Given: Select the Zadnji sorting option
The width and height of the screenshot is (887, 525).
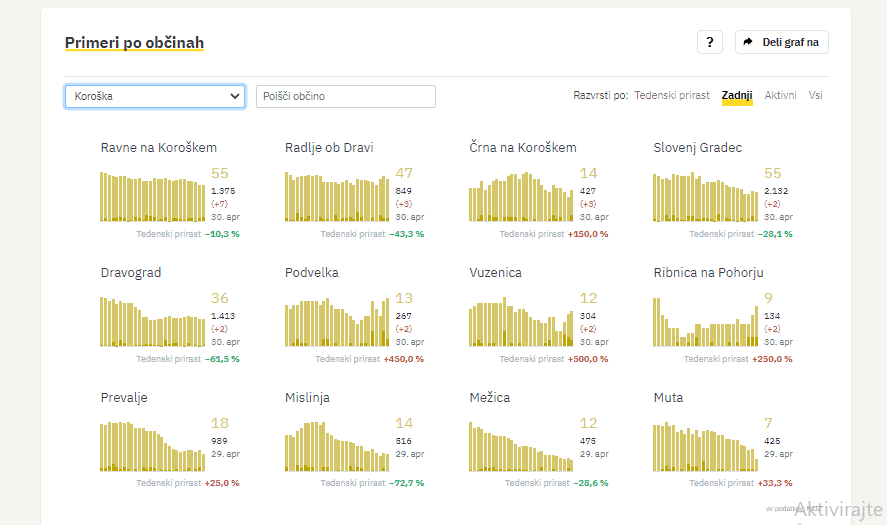Looking at the screenshot, I should 737,96.
